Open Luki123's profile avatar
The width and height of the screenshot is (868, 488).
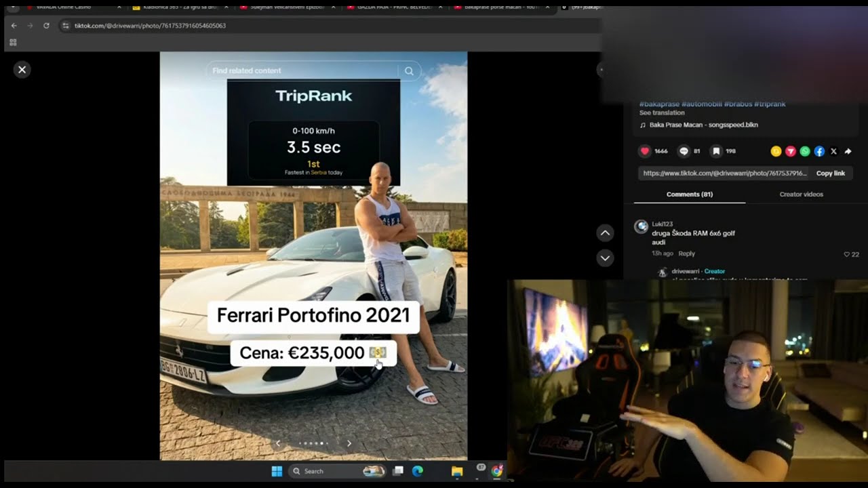pos(641,226)
